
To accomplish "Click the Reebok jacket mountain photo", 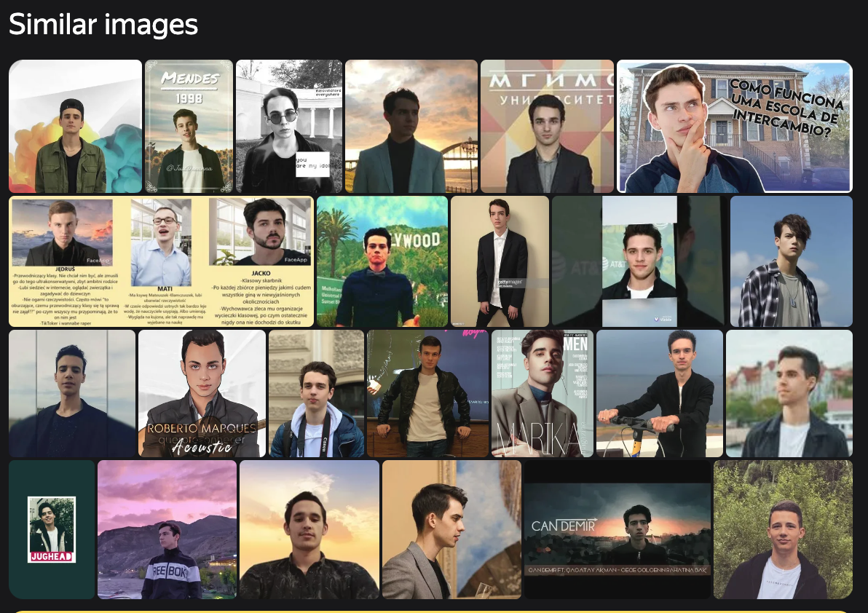I will tap(167, 529).
